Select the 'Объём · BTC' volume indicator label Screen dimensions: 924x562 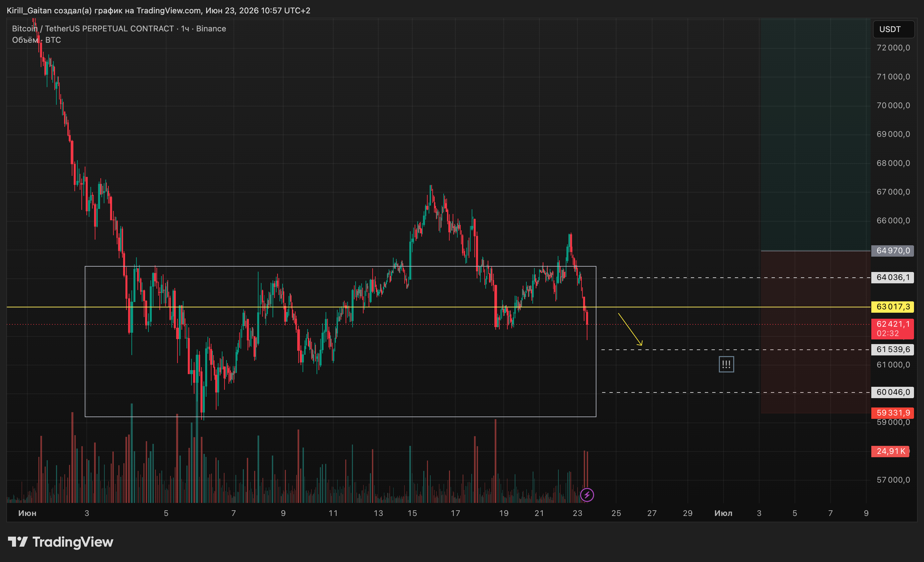point(36,40)
